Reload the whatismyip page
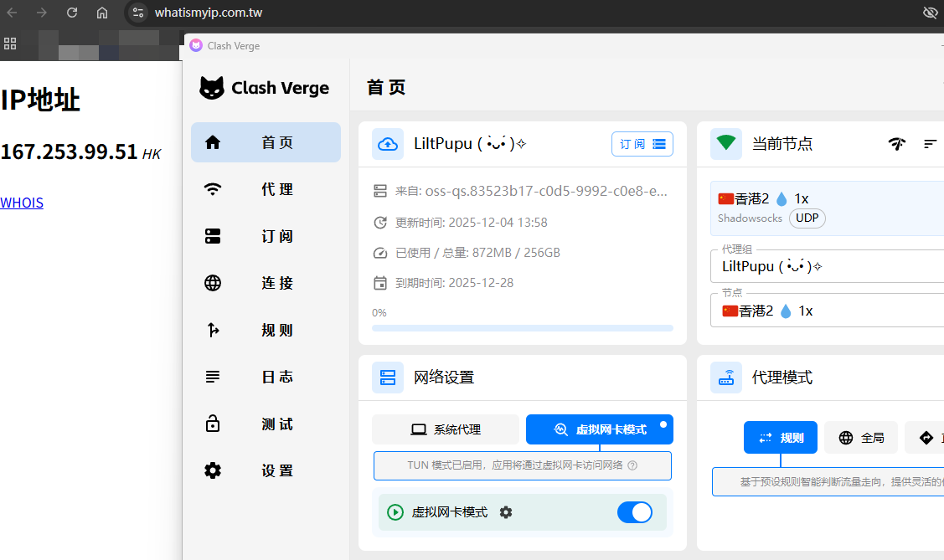 click(72, 13)
